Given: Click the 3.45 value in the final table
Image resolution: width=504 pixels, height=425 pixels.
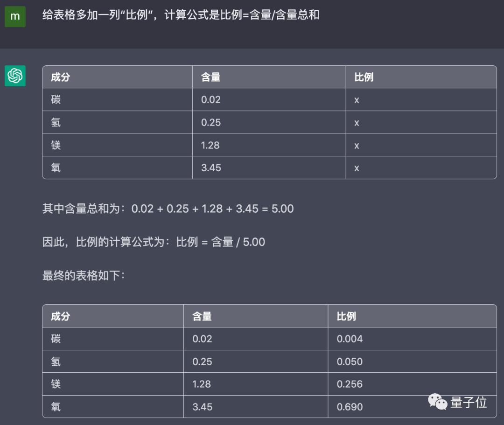Looking at the screenshot, I should point(202,407).
